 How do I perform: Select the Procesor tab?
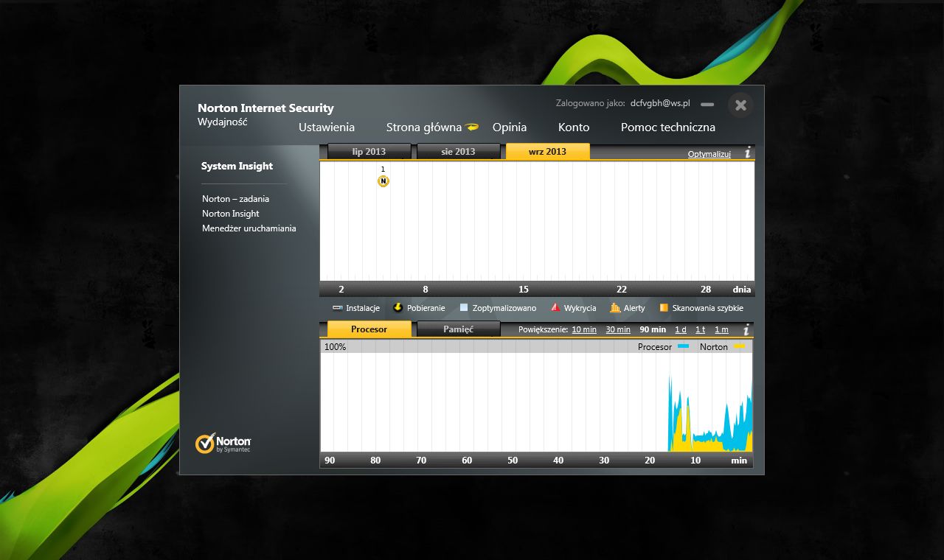tap(369, 329)
